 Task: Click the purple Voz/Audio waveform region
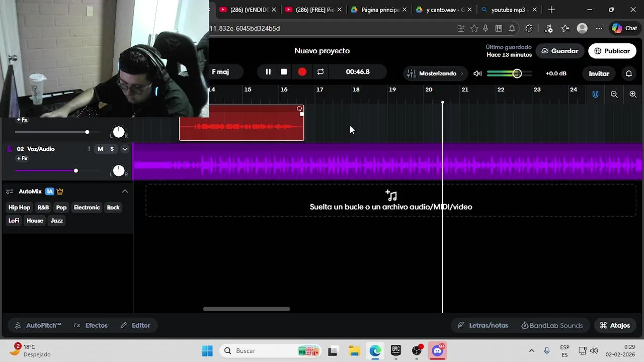pyautogui.click(x=387, y=161)
